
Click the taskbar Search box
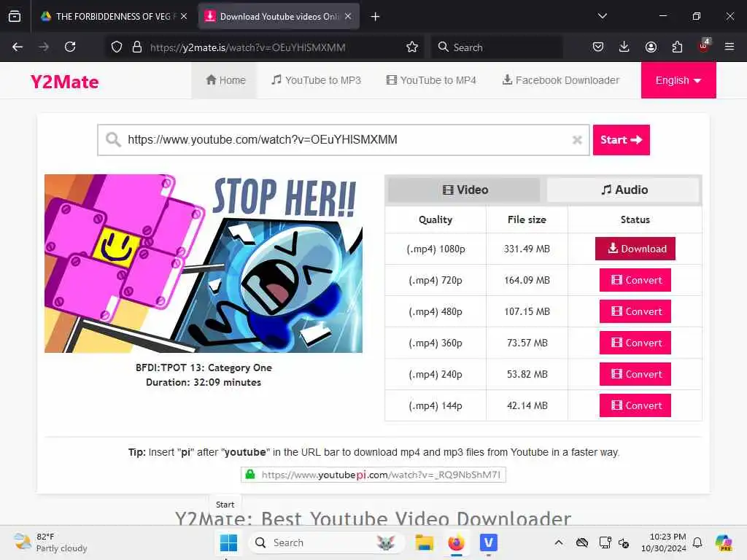(x=326, y=542)
